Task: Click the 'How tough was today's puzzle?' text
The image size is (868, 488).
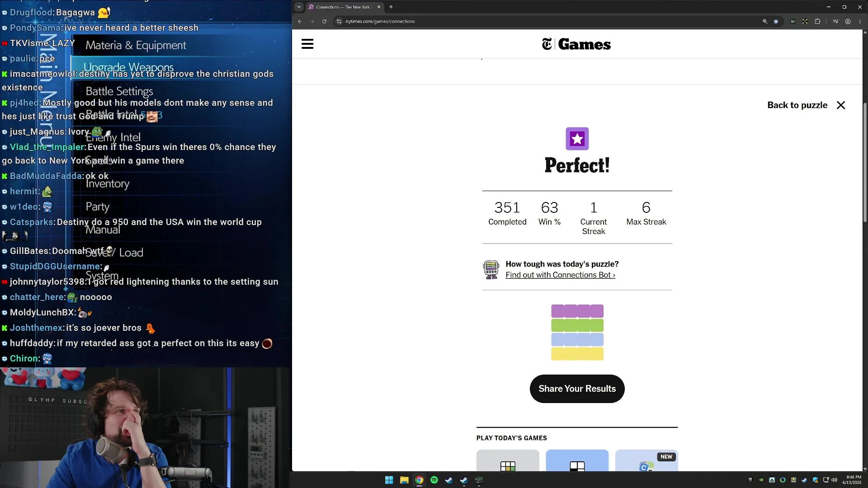Action: pyautogui.click(x=562, y=264)
